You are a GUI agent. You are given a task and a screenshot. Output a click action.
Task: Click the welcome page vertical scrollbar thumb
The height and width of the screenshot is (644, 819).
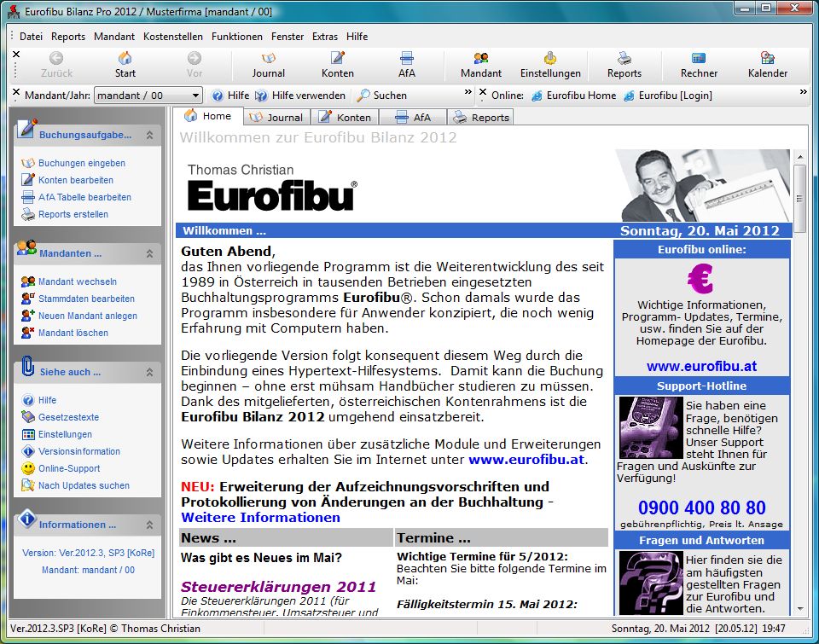(x=799, y=199)
